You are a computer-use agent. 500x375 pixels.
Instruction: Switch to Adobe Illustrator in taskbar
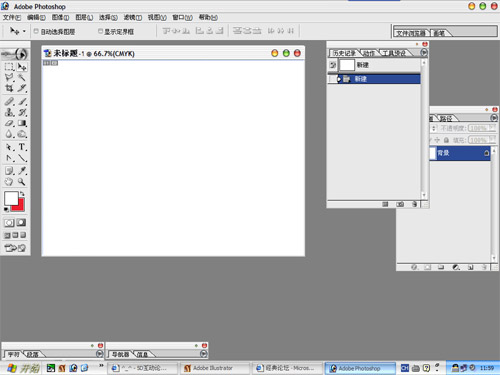pos(213,368)
